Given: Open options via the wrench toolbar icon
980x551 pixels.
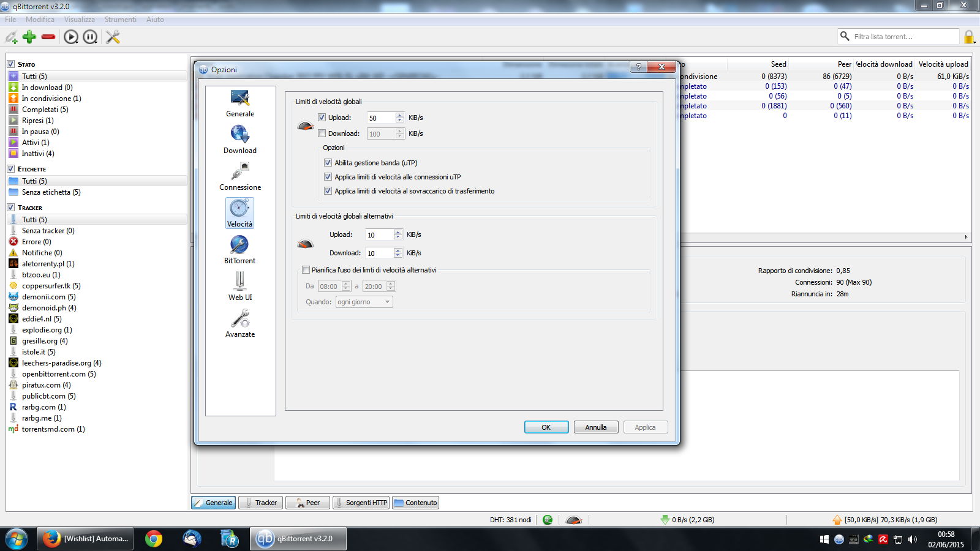Looking at the screenshot, I should (113, 37).
